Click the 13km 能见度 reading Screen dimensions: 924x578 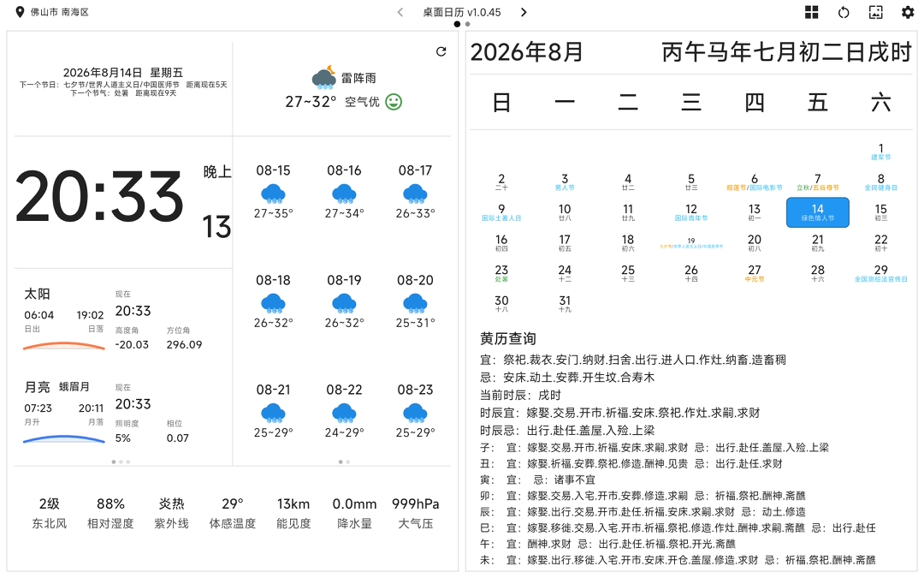tap(293, 513)
